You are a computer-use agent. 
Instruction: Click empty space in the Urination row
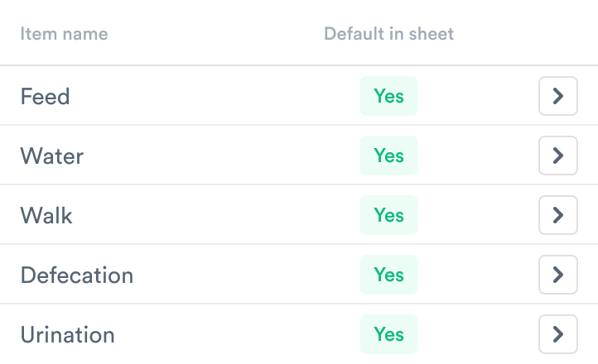pyautogui.click(x=232, y=334)
